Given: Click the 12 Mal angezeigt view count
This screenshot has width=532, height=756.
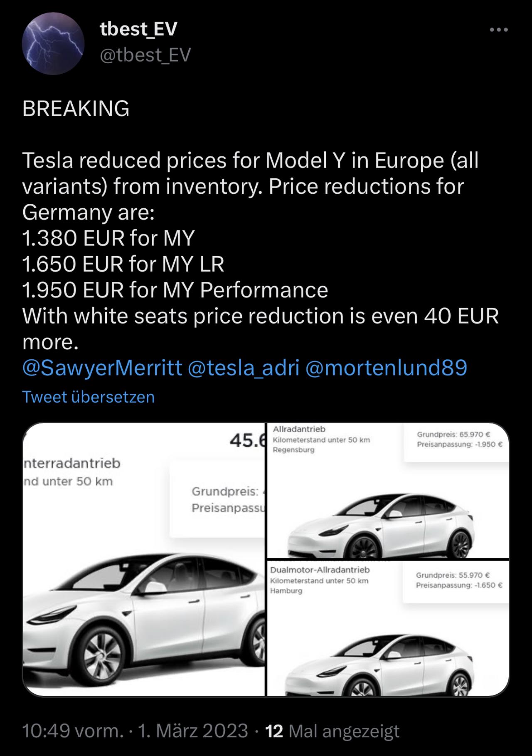Looking at the screenshot, I should tap(332, 731).
